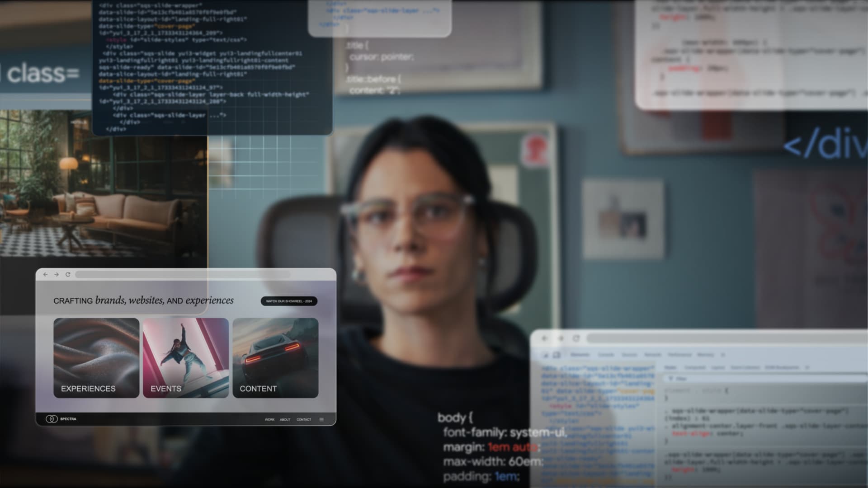Open ABOUT menu item in Spectra nav

pos(286,419)
